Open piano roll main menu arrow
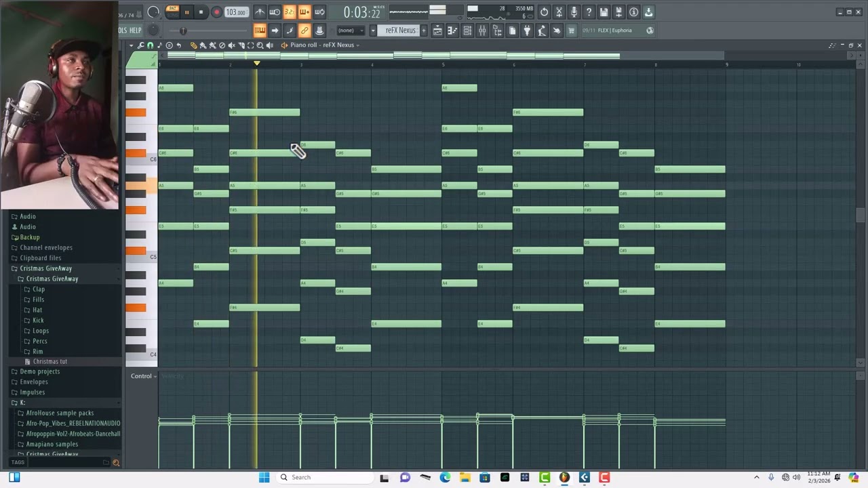 point(132,45)
